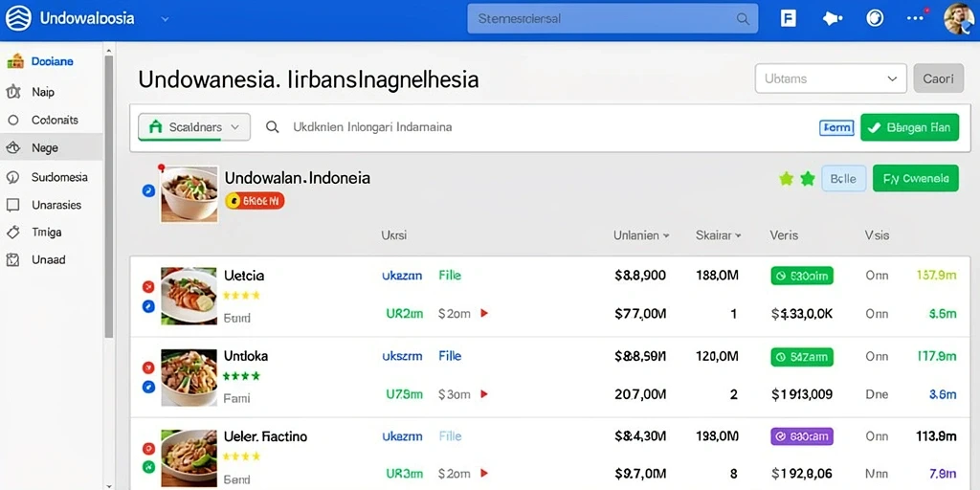The width and height of the screenshot is (980, 490).
Task: Click the yellow-red badge under Undowalan.Indoneia
Action: 255,201
